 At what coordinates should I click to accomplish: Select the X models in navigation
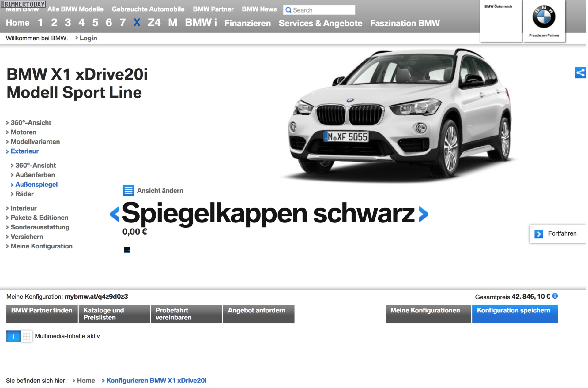(137, 23)
